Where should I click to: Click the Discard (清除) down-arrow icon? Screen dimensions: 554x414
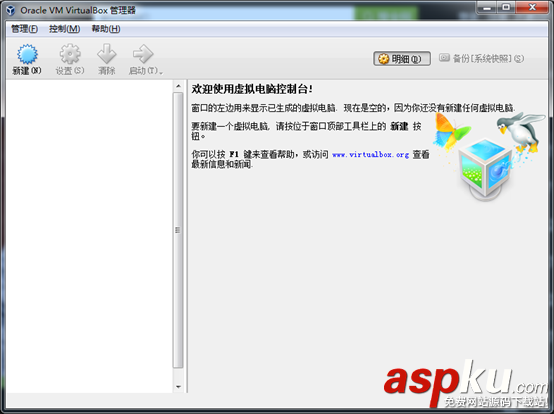pyautogui.click(x=106, y=54)
